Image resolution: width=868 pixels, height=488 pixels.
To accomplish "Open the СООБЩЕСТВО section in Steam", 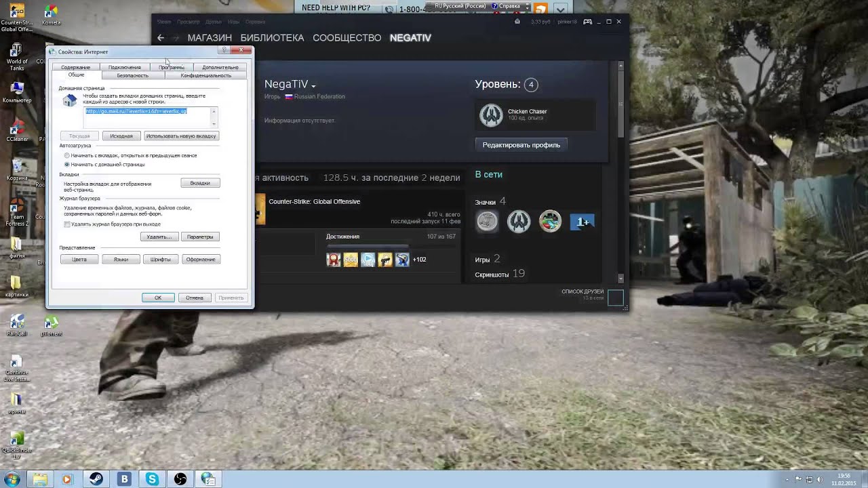I will coord(347,38).
